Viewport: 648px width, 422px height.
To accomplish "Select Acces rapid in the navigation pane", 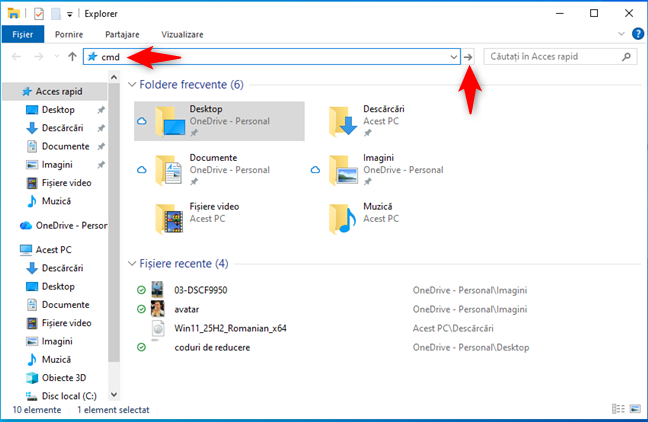I will (x=55, y=91).
